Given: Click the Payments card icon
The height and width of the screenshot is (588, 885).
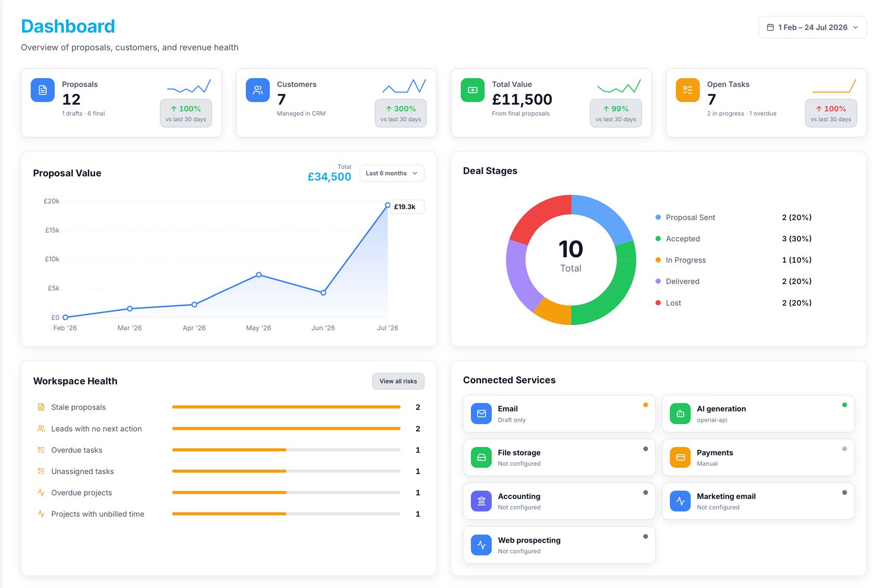Looking at the screenshot, I should 680,457.
